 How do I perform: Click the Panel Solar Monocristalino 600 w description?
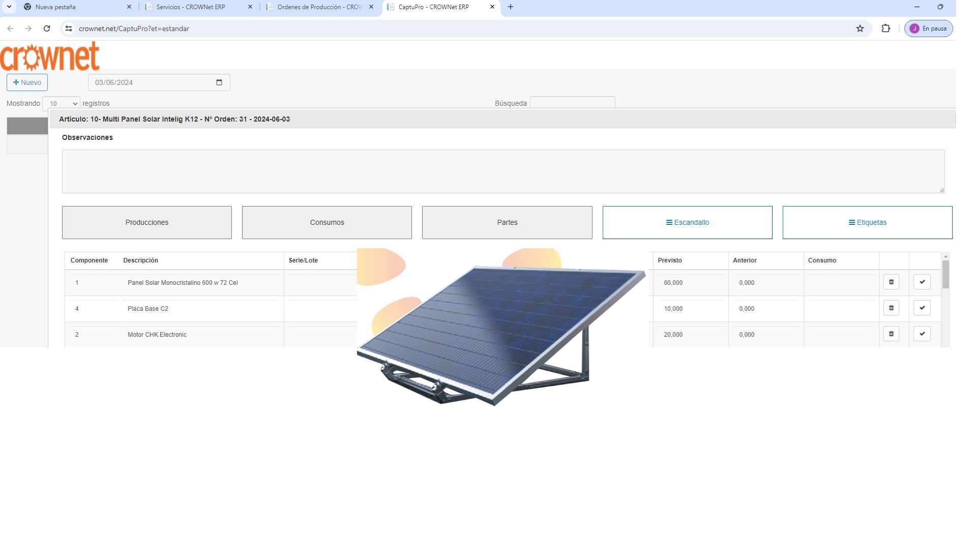[183, 282]
